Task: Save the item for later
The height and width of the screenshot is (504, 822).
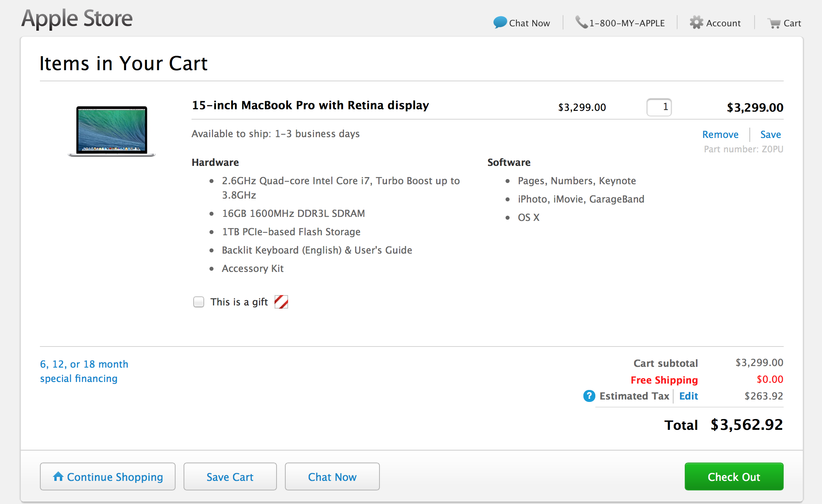Action: [770, 134]
